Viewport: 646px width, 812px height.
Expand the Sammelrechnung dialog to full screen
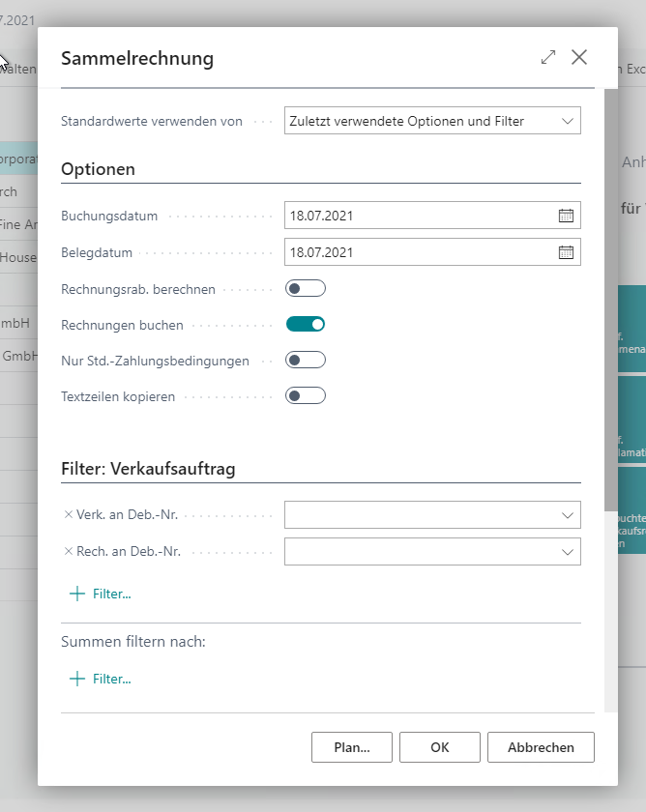(548, 57)
